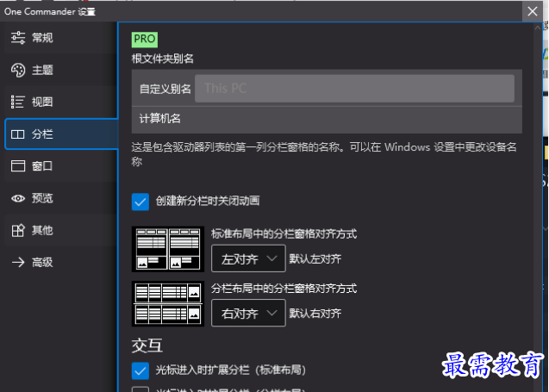Select the 窗口 settings tab
Image resolution: width=549 pixels, height=392 pixels.
coord(61,166)
